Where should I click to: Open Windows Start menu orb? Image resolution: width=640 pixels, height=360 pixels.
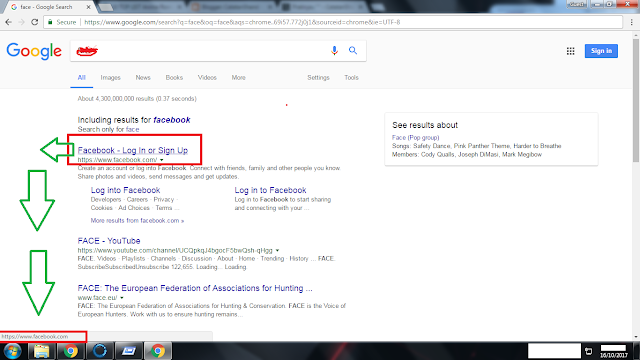click(12, 351)
